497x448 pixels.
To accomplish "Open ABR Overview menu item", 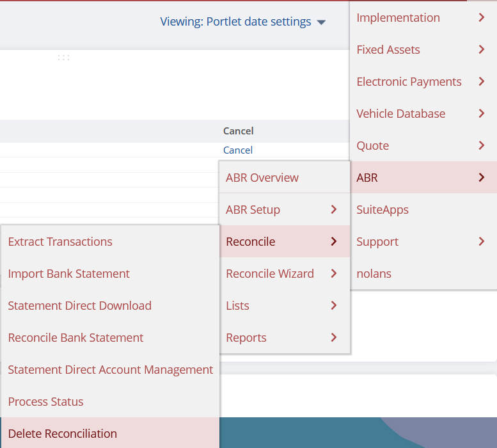I will (262, 177).
